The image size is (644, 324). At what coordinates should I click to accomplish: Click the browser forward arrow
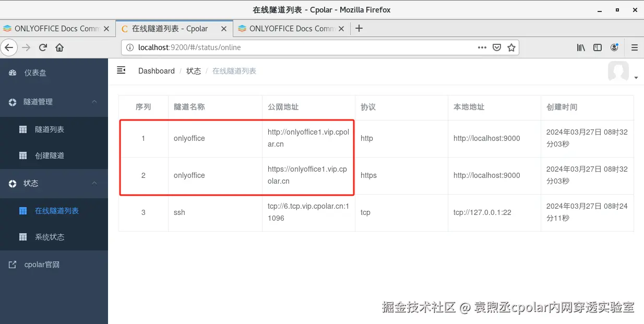click(x=26, y=47)
